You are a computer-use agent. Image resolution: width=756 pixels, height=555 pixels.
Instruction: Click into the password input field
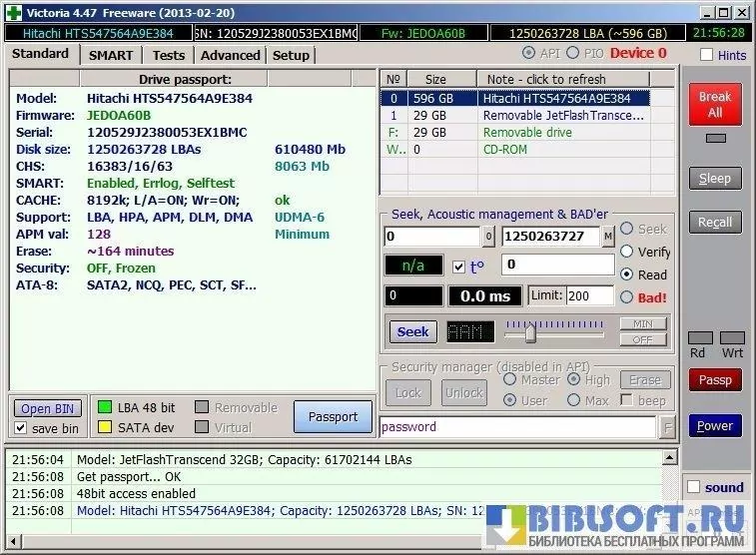point(516,427)
